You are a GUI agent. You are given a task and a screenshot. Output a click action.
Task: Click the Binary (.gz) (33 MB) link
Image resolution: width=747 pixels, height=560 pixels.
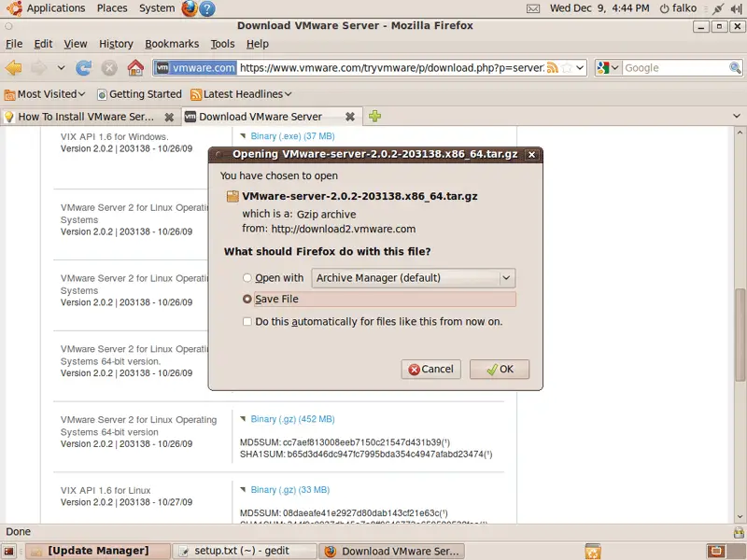(290, 489)
